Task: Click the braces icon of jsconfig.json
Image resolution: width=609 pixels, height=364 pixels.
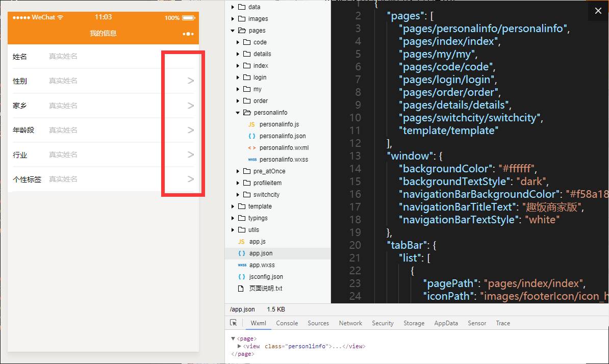Action: coord(242,277)
